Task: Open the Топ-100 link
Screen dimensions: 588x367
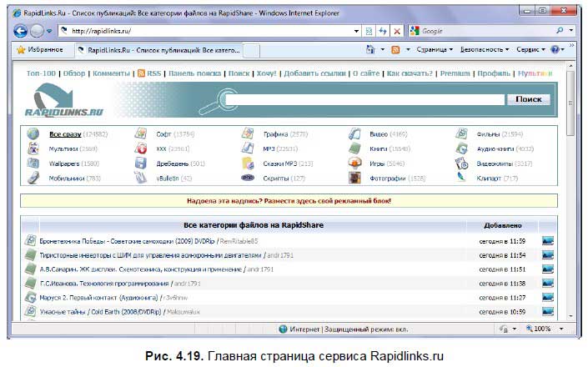Action: coord(43,73)
